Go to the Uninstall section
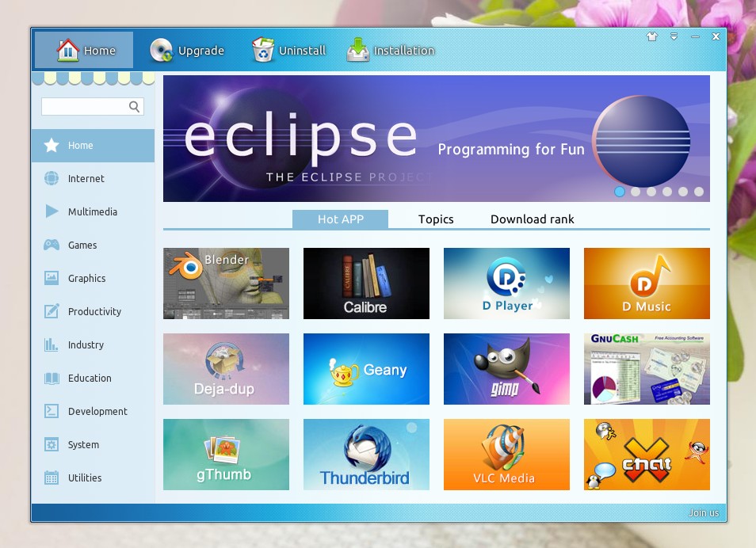The width and height of the screenshot is (756, 548). click(x=288, y=50)
